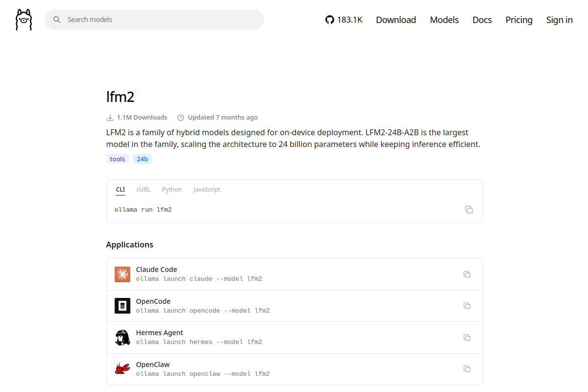588x392 pixels.
Task: Click "ollama launch openclaw --model lfm2" text
Action: click(203, 374)
